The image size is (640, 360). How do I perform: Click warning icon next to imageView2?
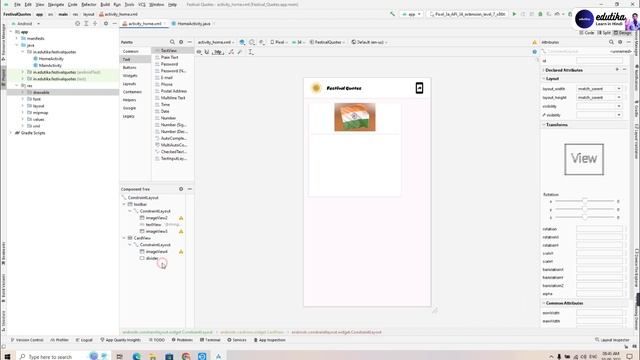tap(181, 218)
